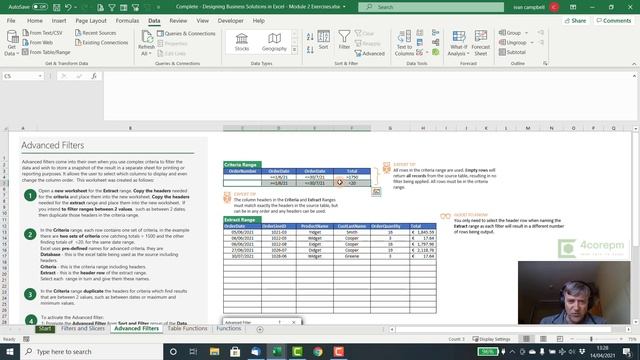The height and width of the screenshot is (360, 640).
Task: Click From Web
Action: click(x=38, y=42)
